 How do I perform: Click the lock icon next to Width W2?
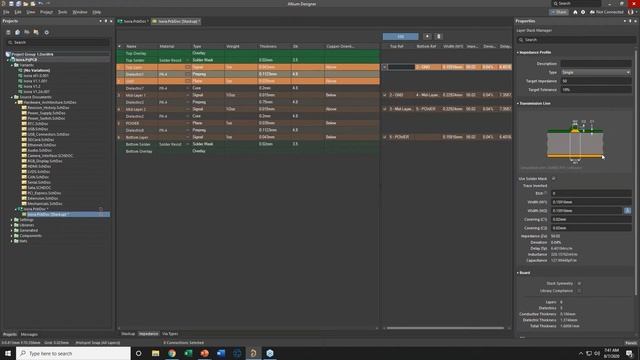627,211
